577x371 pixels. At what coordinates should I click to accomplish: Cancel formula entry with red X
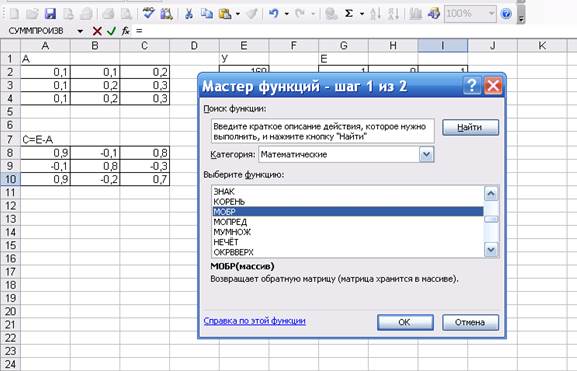point(97,31)
